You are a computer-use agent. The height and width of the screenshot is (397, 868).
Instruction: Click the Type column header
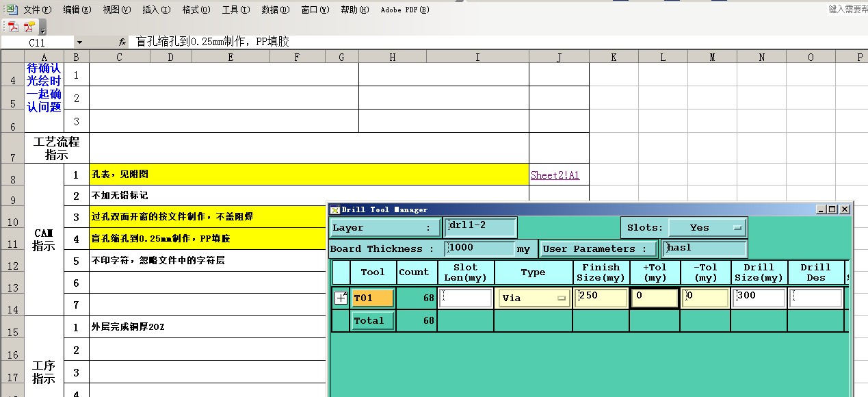point(533,272)
